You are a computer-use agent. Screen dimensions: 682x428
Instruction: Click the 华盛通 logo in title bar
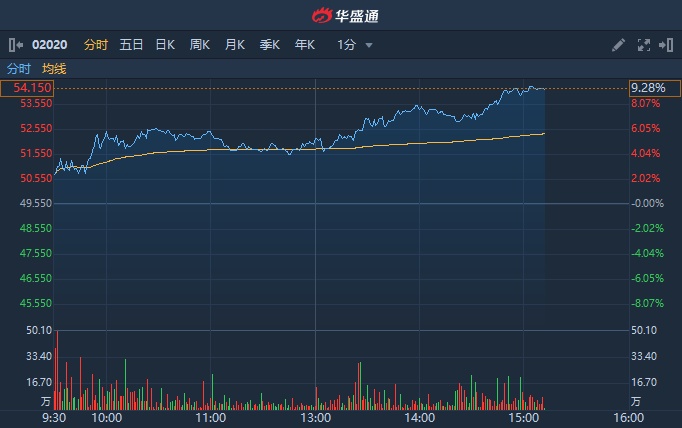pyautogui.click(x=341, y=15)
